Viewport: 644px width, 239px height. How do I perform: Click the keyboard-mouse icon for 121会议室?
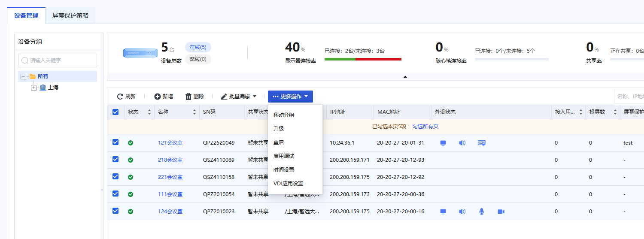[482, 143]
